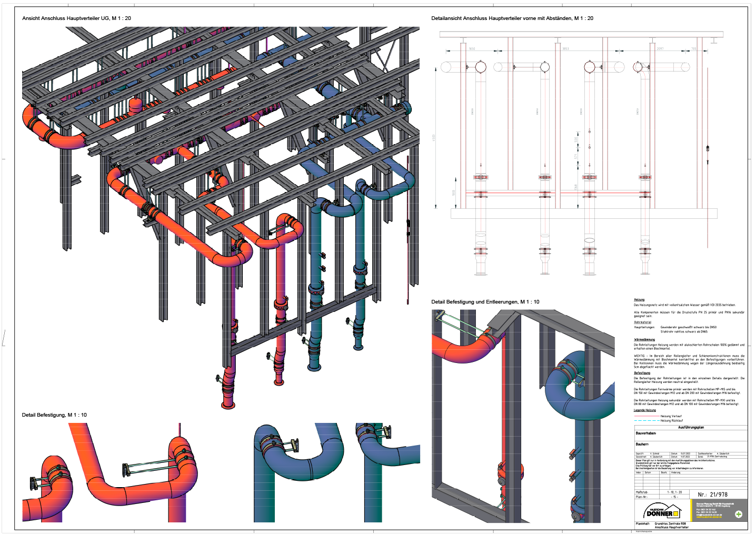Select the plan number 21/978
756x535 pixels.
(x=712, y=494)
